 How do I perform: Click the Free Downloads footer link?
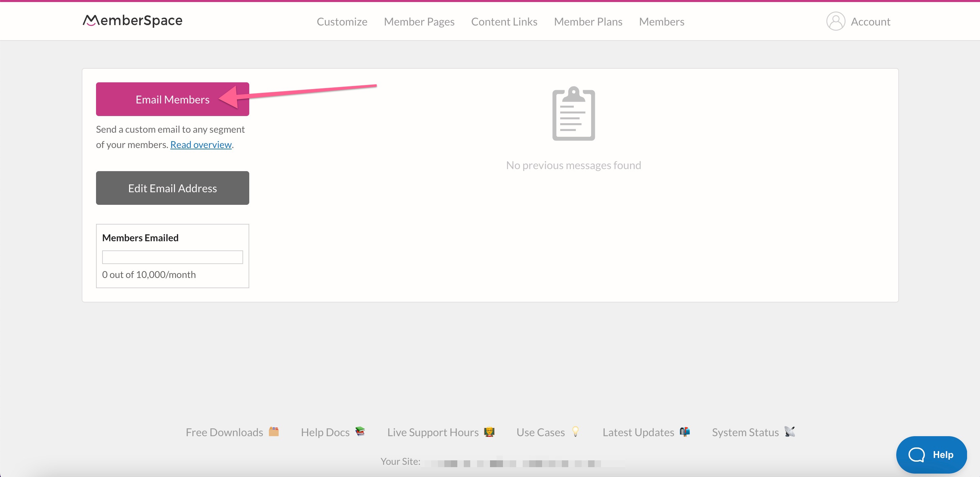(224, 432)
